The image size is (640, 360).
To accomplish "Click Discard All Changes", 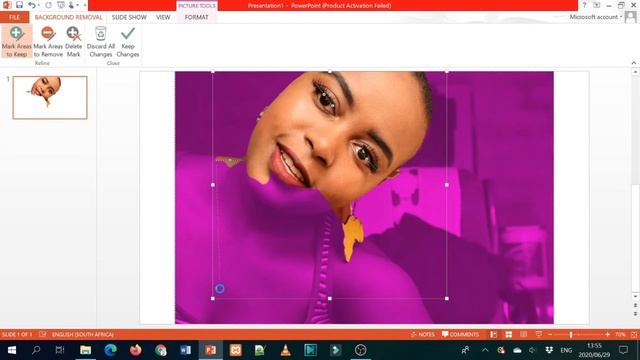I will coord(100,41).
